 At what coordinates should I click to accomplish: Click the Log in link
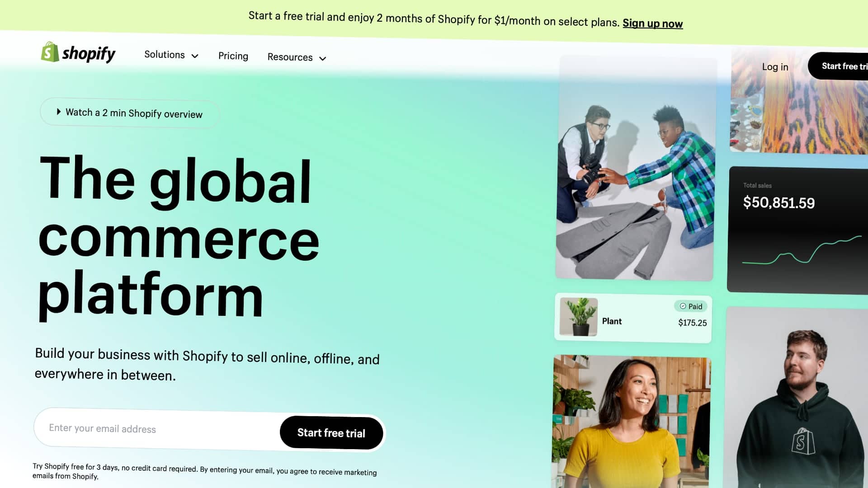(775, 67)
